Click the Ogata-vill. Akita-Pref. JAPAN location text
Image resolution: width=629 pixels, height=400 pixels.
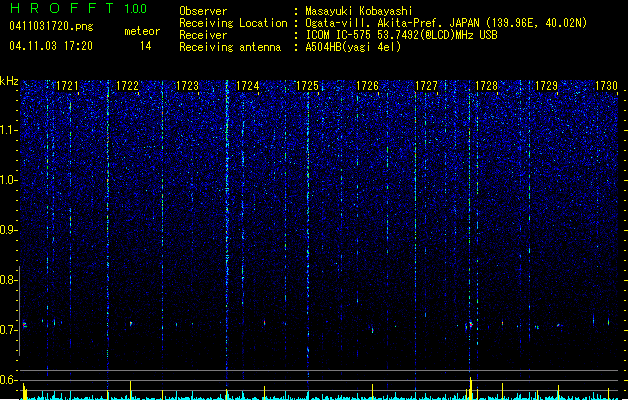(x=446, y=23)
